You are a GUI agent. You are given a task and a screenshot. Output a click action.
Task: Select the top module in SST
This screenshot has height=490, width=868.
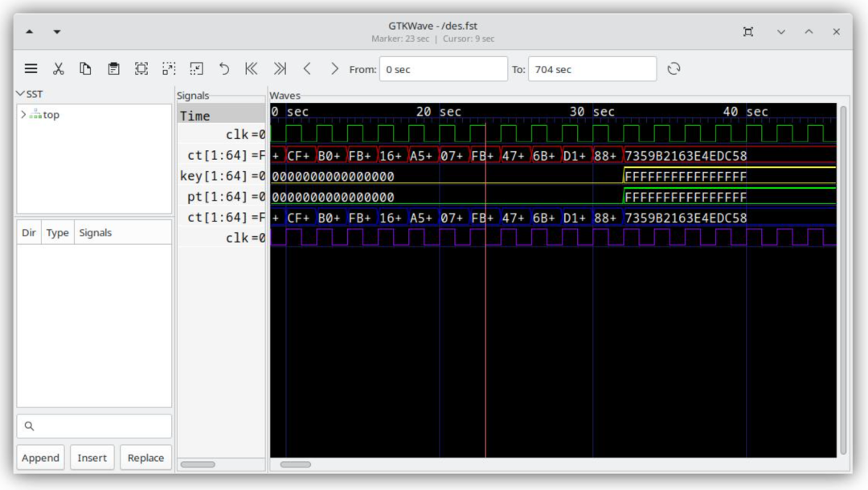51,115
